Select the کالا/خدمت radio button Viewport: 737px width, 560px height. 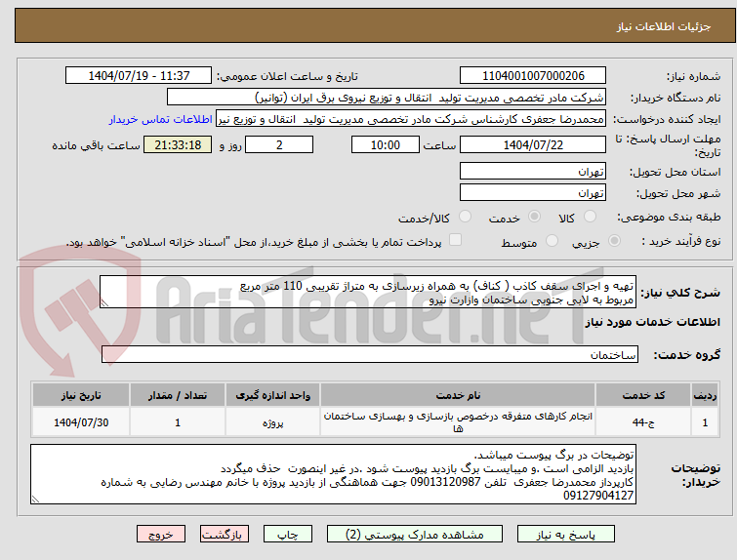coord(465,217)
